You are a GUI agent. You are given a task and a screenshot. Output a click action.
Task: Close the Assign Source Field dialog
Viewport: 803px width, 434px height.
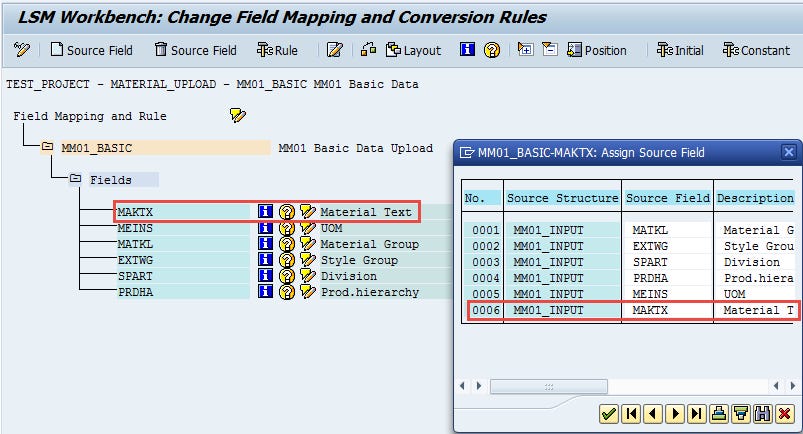[789, 152]
